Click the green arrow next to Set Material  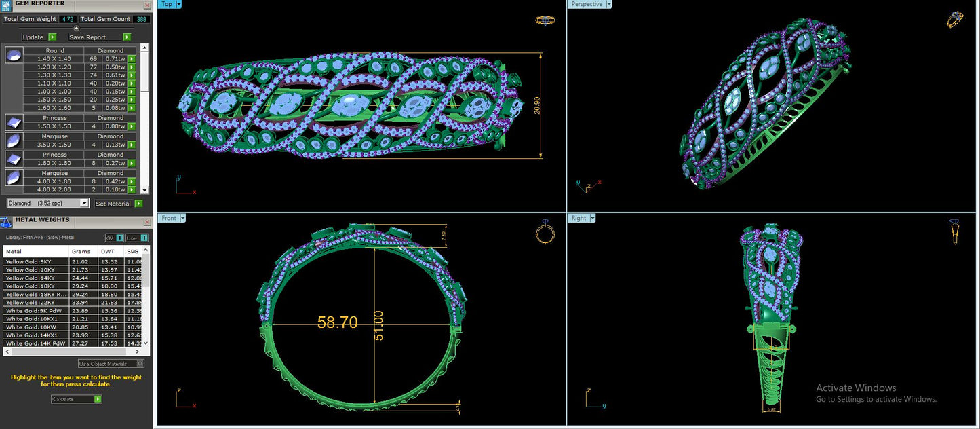point(138,204)
